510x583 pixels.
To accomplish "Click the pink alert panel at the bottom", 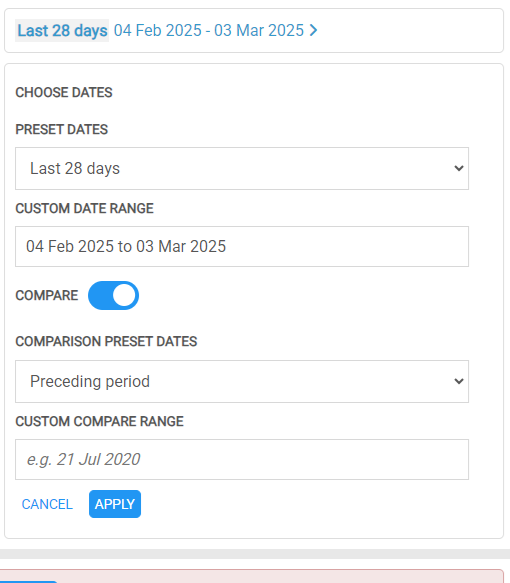I will 252,576.
